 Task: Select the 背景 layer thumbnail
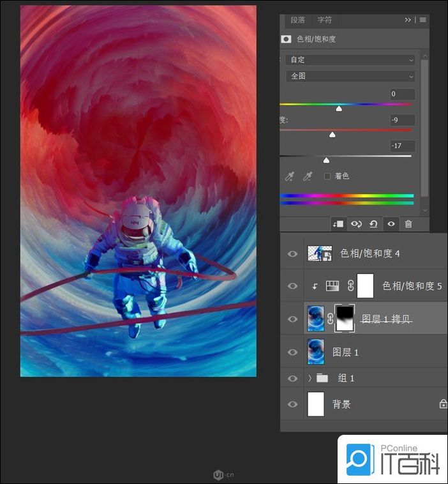point(316,404)
